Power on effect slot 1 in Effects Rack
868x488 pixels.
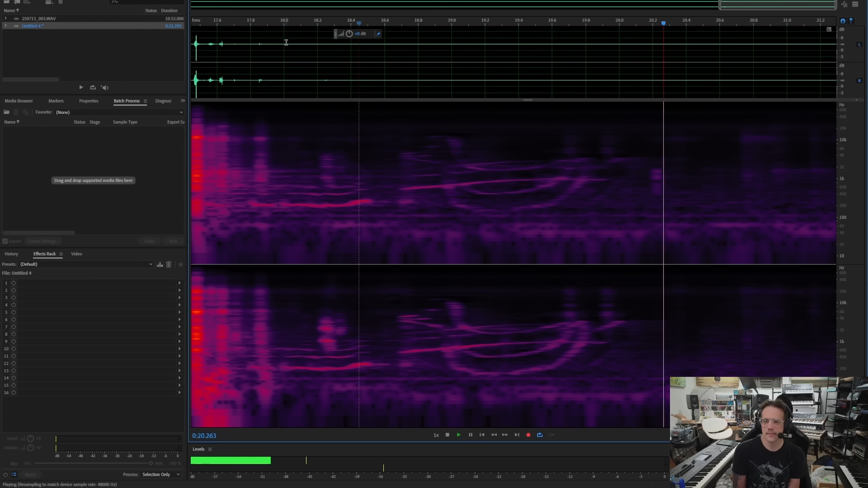tap(14, 283)
